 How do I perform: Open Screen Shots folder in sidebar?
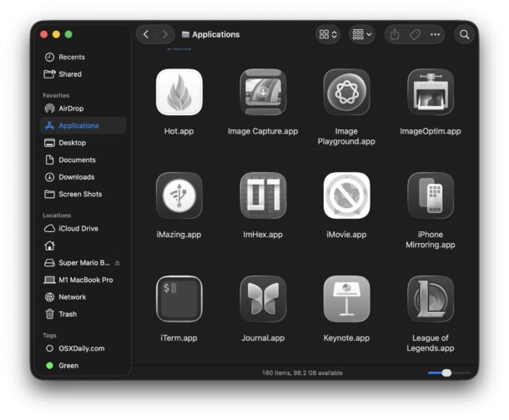pyautogui.click(x=83, y=195)
